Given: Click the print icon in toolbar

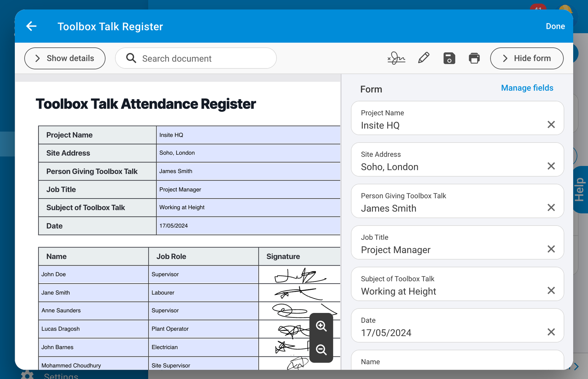Looking at the screenshot, I should (x=474, y=58).
